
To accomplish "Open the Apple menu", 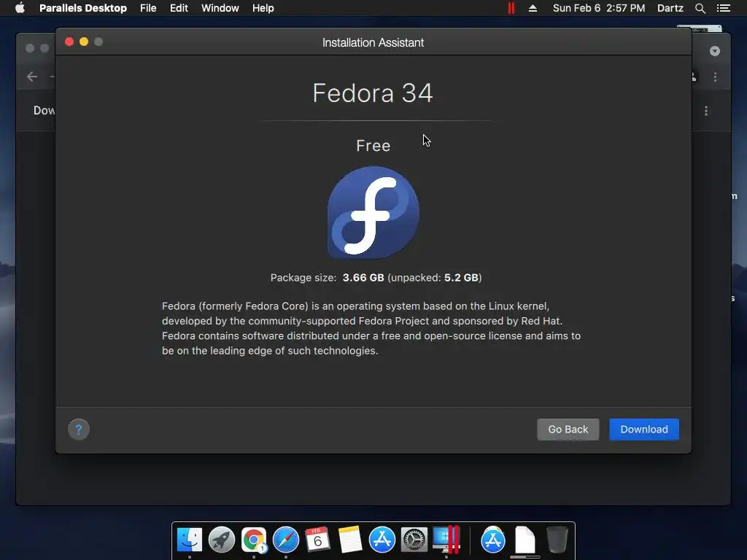I will [x=20, y=8].
